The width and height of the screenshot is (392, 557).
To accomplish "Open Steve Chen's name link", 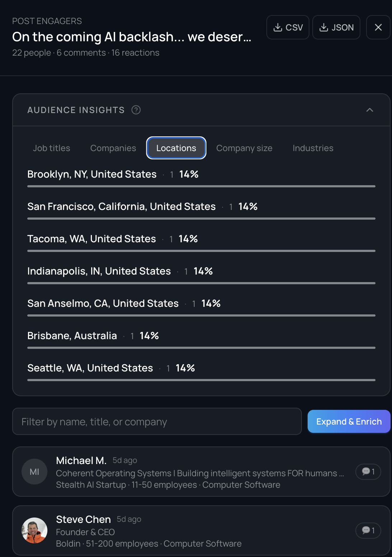I will pos(83,519).
